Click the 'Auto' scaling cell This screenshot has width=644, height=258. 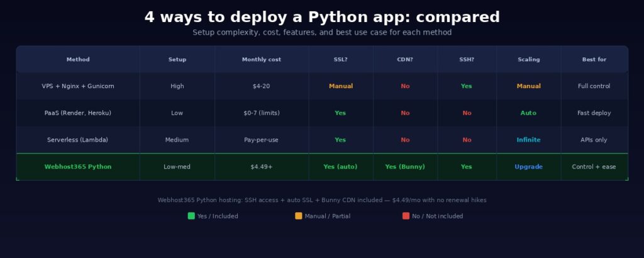(x=528, y=113)
